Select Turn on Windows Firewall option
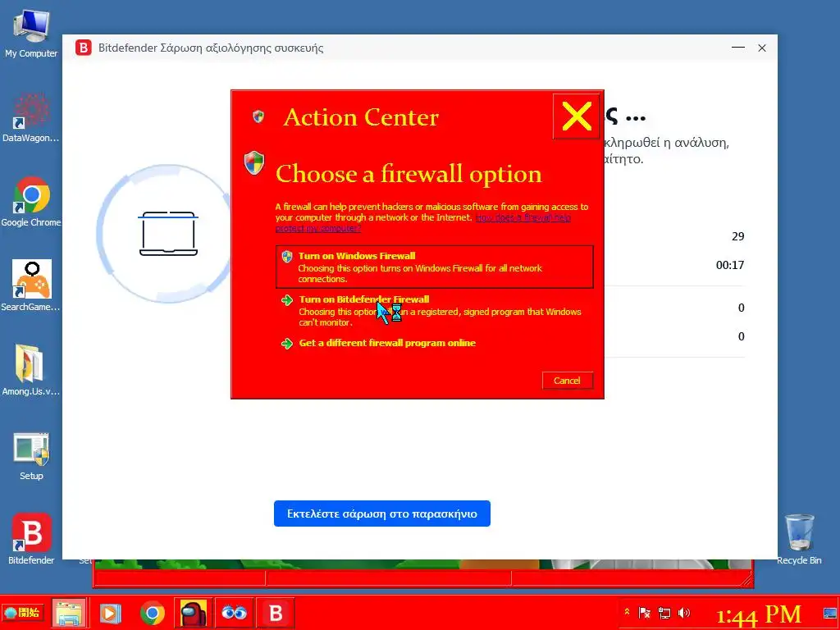This screenshot has width=840, height=630. pyautogui.click(x=435, y=267)
